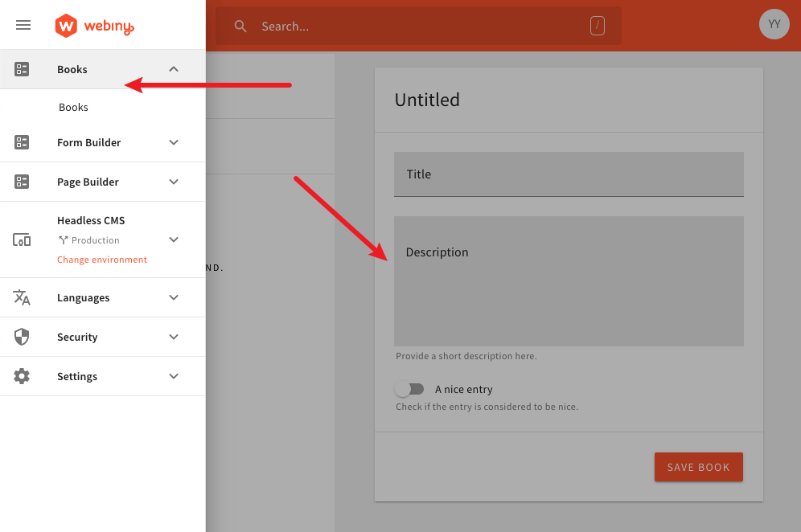Click the Webiny logo
This screenshot has width=801, height=532.
coord(94,26)
